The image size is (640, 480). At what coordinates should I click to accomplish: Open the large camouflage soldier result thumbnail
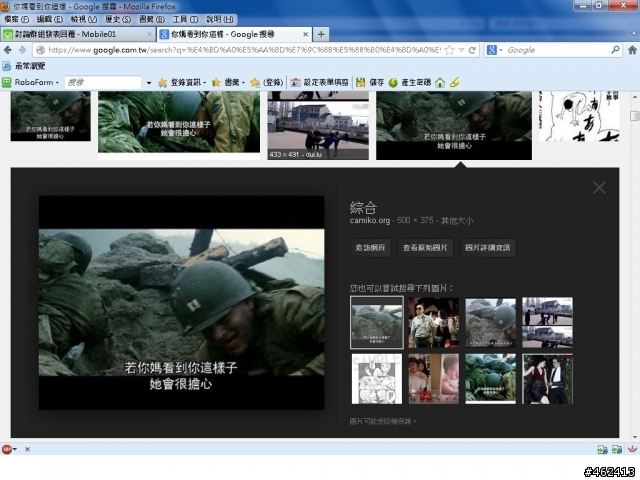click(179, 122)
